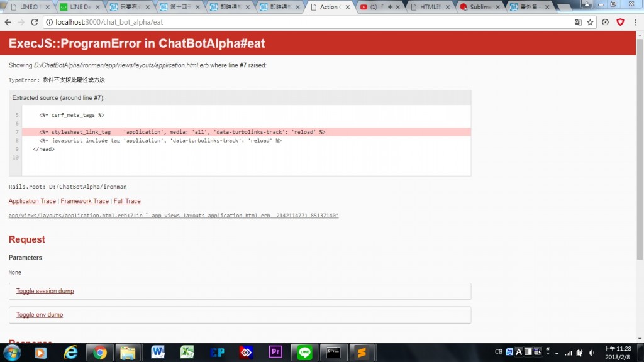Open the Chrome three-dot menu
Viewport: 644px width, 362px height.
point(635,22)
